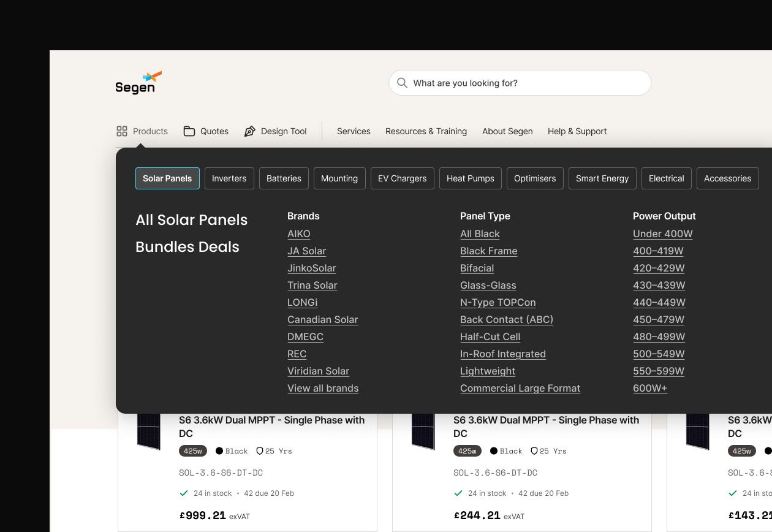This screenshot has width=772, height=532.
Task: Switch to the Batteries category tab
Action: click(284, 178)
